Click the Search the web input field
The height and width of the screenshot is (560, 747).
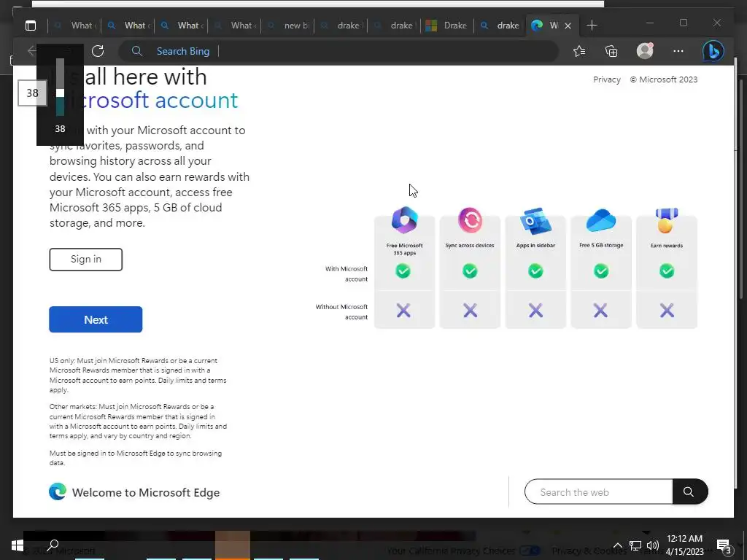point(599,492)
